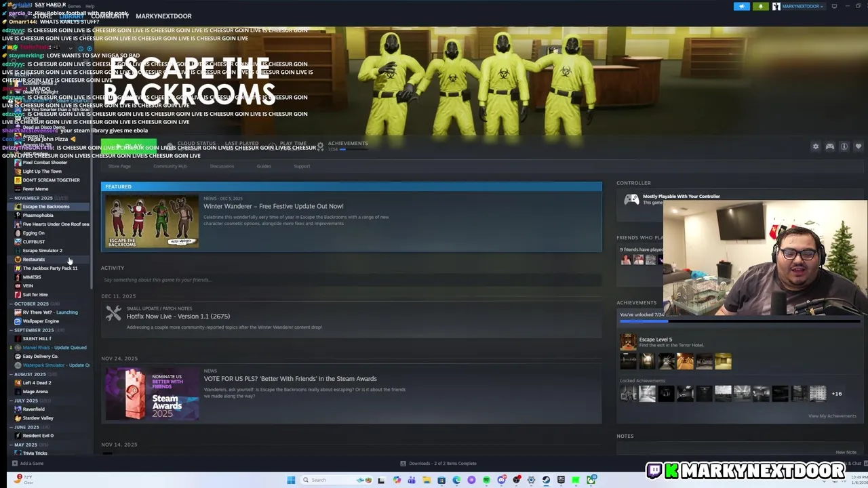This screenshot has height=488, width=868.
Task: Open Hotfix Now Live Version 1.1 post
Action: point(178,317)
